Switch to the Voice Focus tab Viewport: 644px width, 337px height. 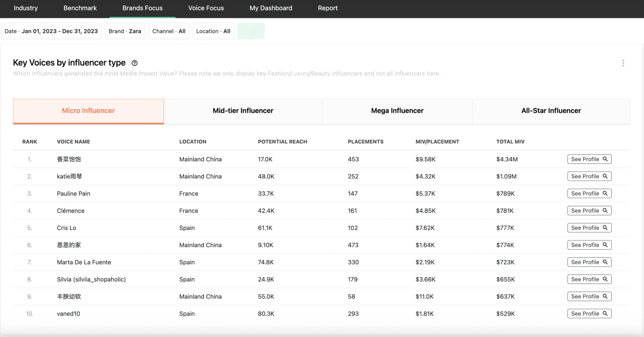(x=206, y=8)
